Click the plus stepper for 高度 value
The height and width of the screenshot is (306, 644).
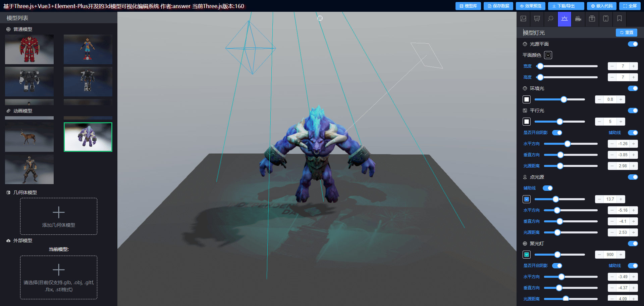coord(634,77)
